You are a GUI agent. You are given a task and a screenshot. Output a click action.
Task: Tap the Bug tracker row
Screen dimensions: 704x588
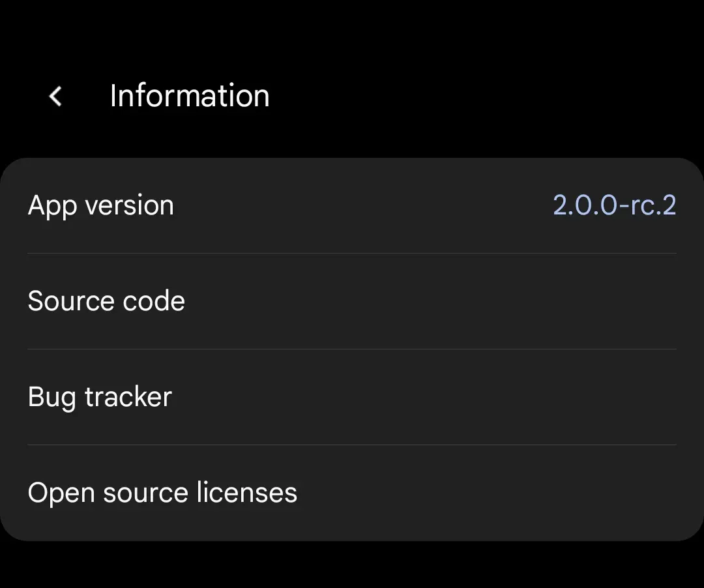[x=352, y=397]
